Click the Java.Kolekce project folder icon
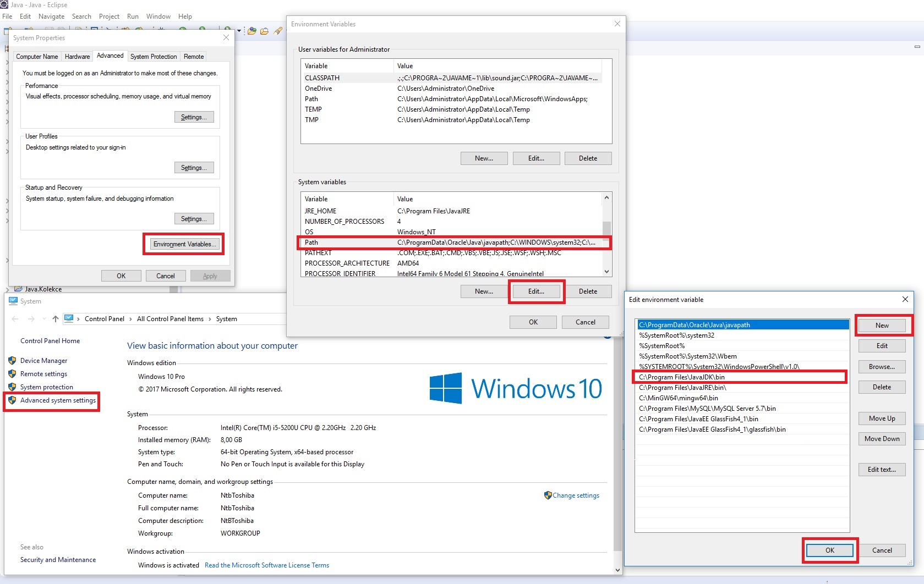The height and width of the screenshot is (584, 924). pyautogui.click(x=18, y=289)
